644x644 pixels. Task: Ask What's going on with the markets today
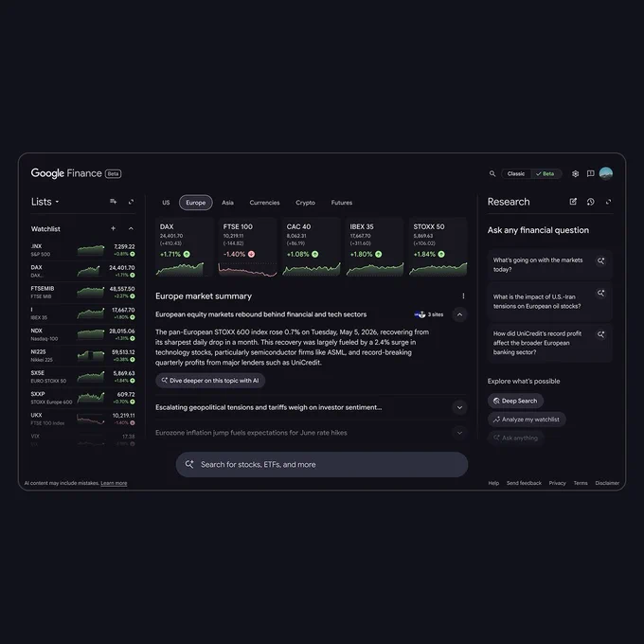[x=549, y=264]
